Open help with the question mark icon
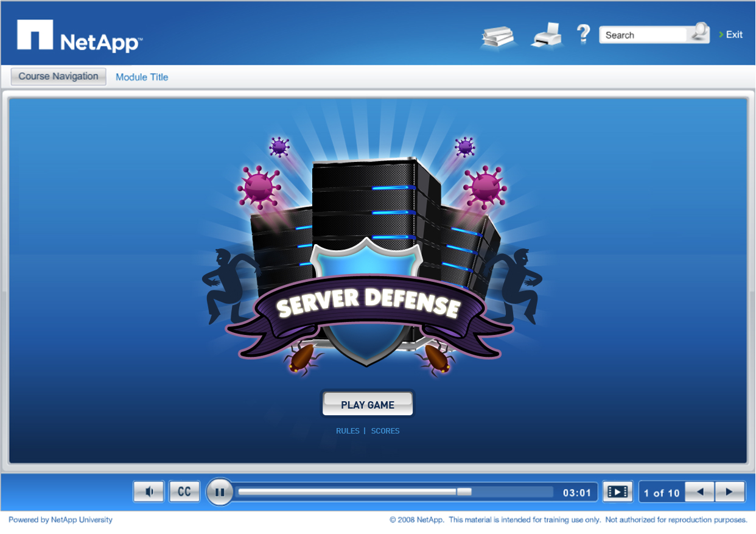The height and width of the screenshot is (534, 756). click(x=583, y=34)
